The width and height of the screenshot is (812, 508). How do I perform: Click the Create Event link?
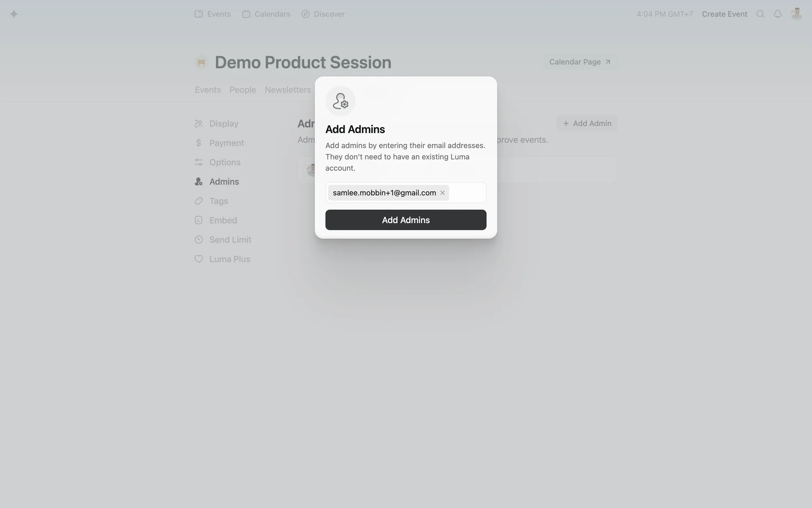[724, 14]
